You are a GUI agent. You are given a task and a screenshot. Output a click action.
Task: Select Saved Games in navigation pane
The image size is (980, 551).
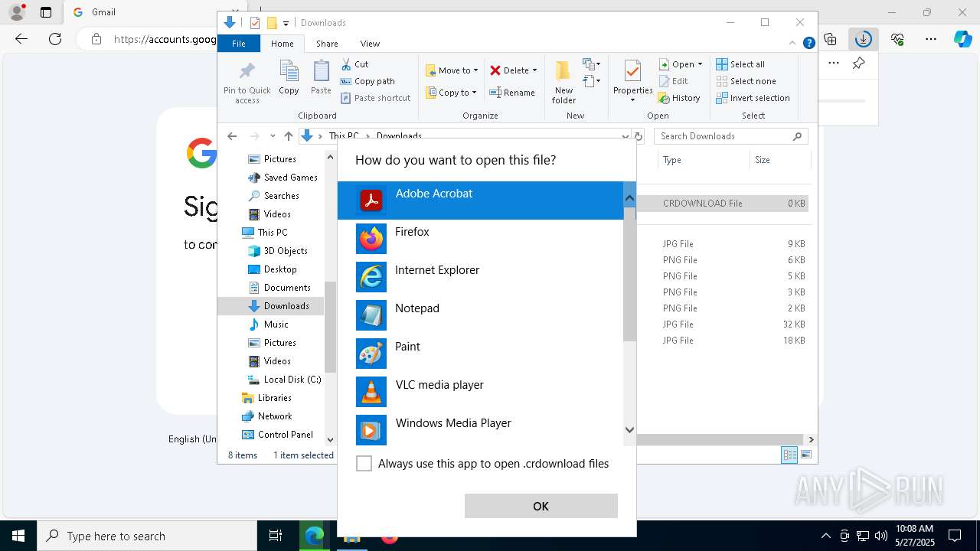pyautogui.click(x=283, y=178)
